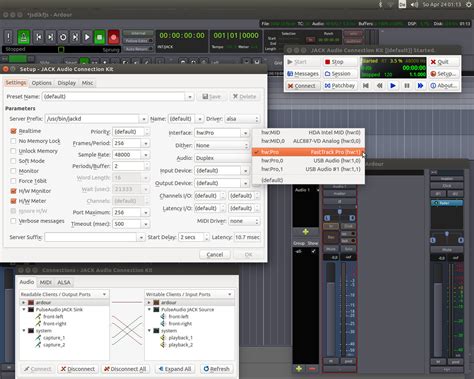Click Expand All in Connections window
This screenshot has height=379, width=474.
[175, 369]
